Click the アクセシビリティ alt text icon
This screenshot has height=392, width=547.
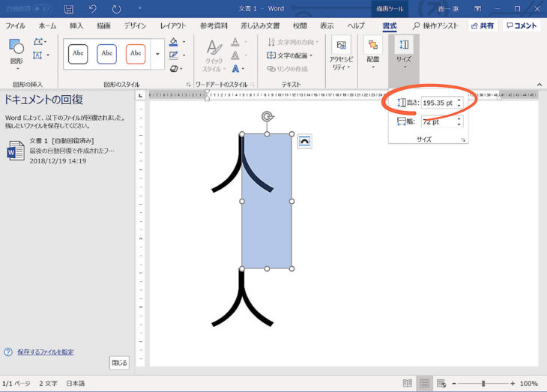pos(342,53)
